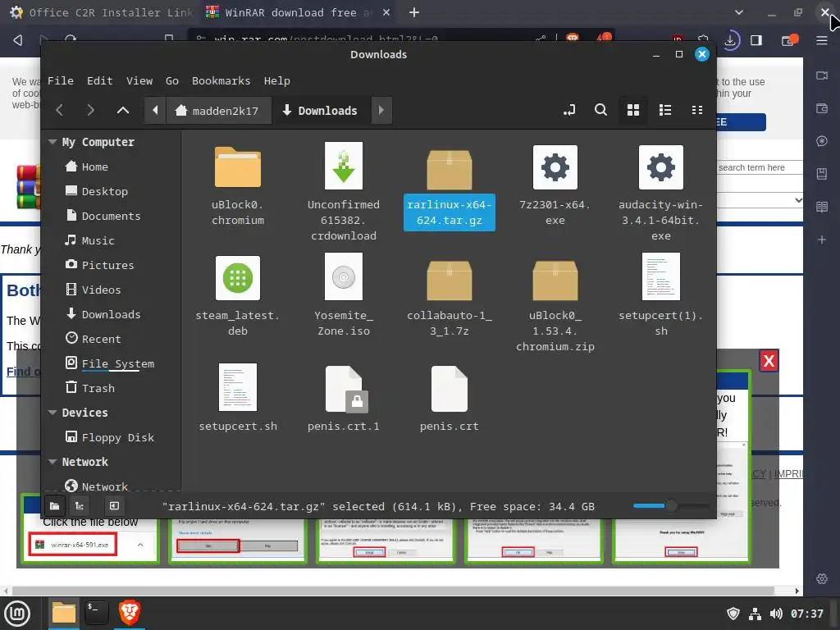Screen dimensions: 840x630
Task: Collapse the Devices section
Action: pos(52,413)
